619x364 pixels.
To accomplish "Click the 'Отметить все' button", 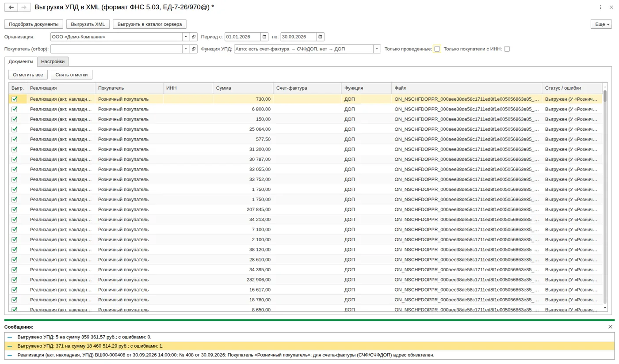I will [x=28, y=75].
